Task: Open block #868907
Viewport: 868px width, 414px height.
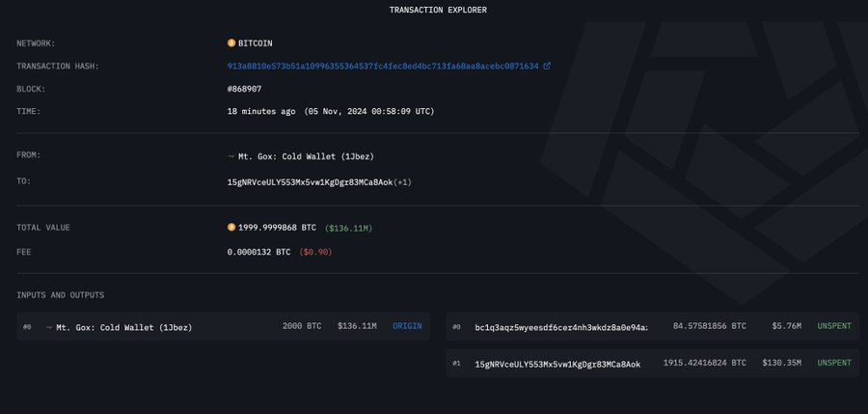Action: click(x=244, y=89)
